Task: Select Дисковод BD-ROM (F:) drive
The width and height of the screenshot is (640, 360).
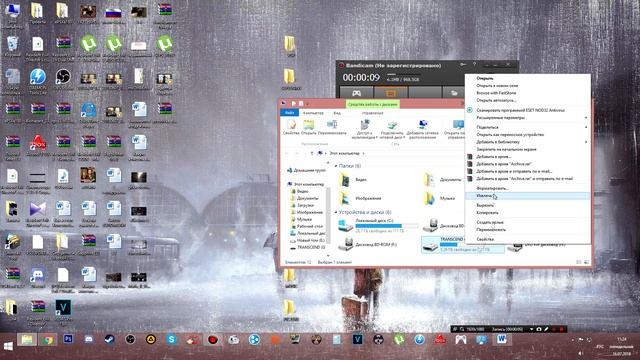Action: [x=367, y=244]
